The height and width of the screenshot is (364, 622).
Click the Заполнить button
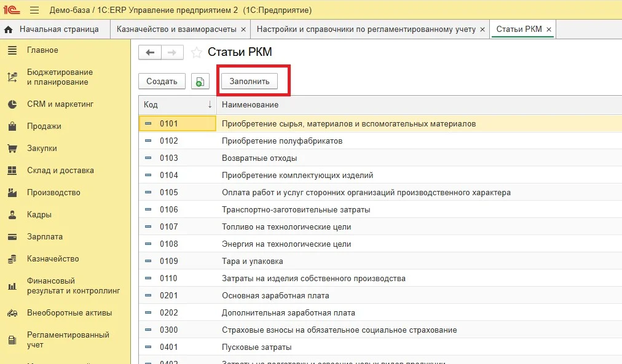click(x=250, y=81)
